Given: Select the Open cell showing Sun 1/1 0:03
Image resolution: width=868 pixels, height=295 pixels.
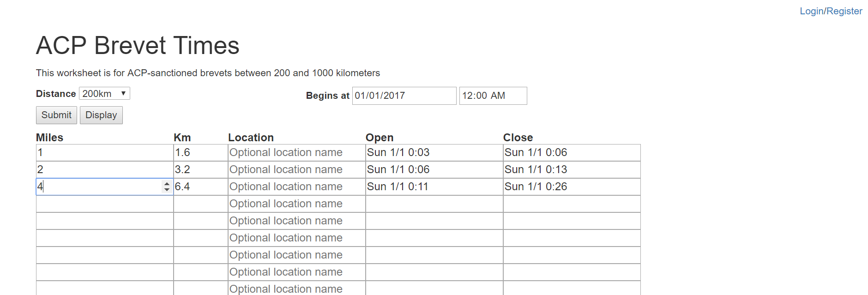Looking at the screenshot, I should point(433,152).
